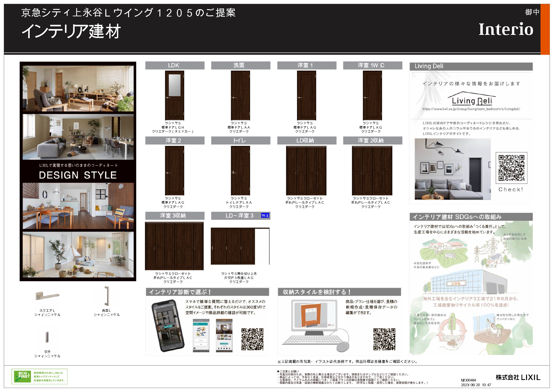This screenshot has width=554, height=392.
Task: Click the blue 特注 badge
Action: point(265,216)
